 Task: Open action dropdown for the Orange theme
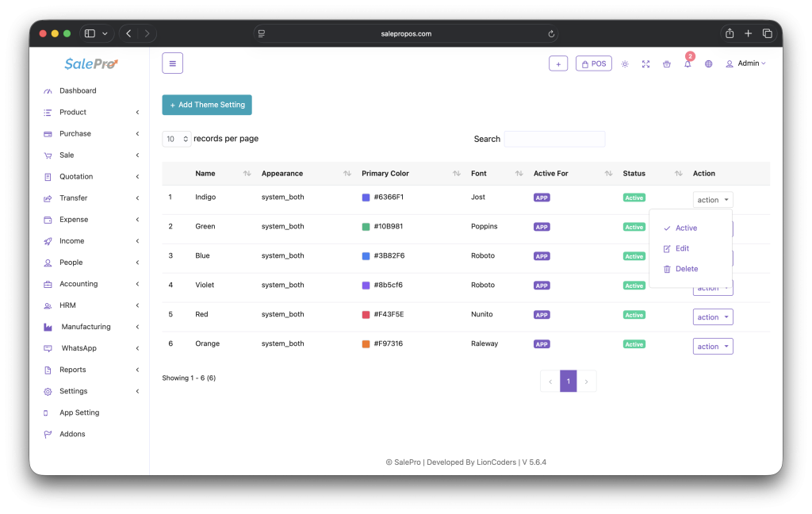pyautogui.click(x=713, y=347)
